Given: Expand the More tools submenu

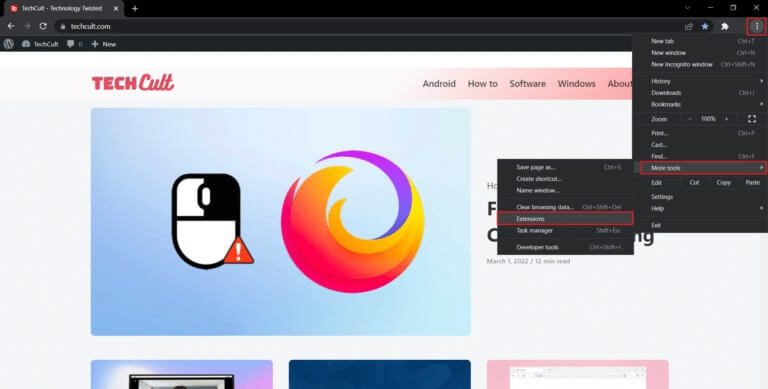Looking at the screenshot, I should tap(703, 168).
